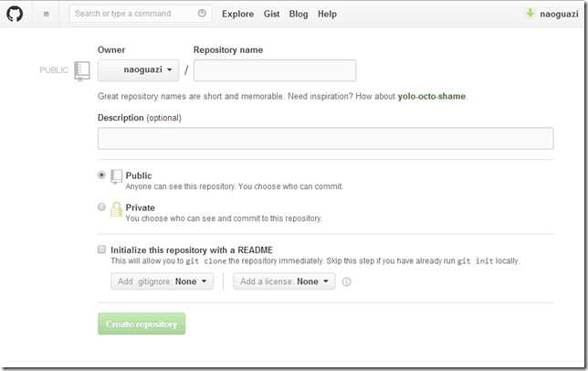Click the Private option label

[141, 207]
